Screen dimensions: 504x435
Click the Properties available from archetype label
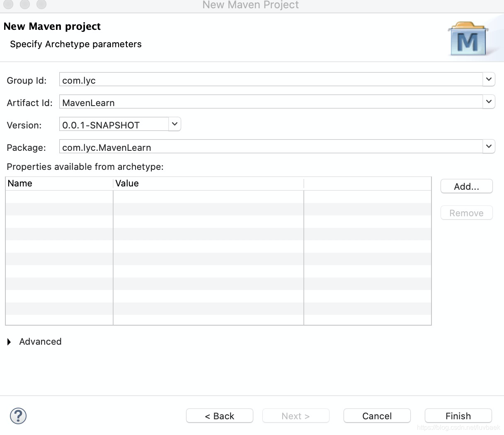85,167
